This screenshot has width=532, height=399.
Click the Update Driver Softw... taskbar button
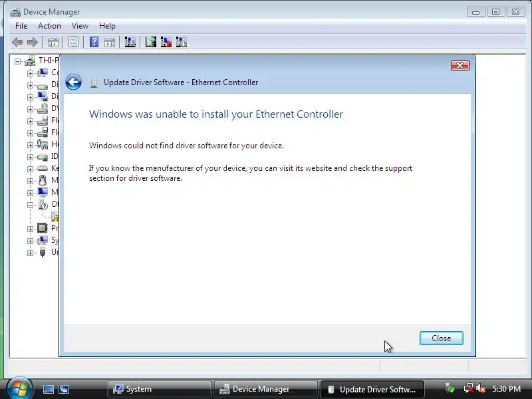[372, 390]
